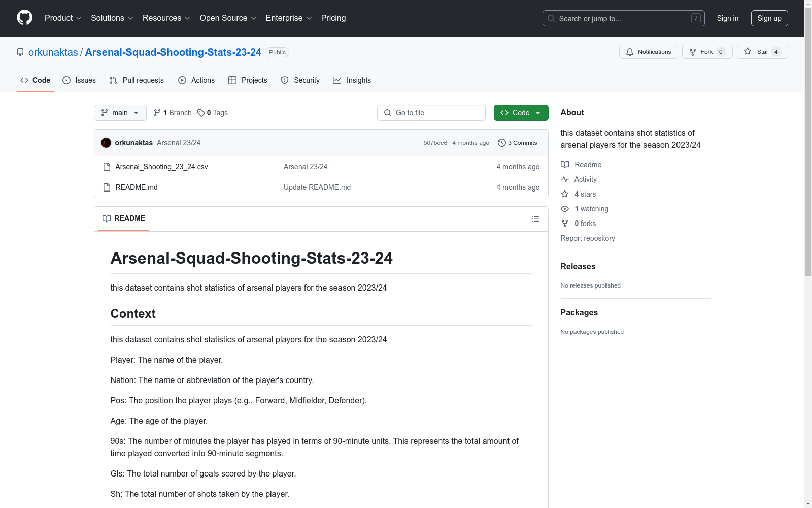The width and height of the screenshot is (812, 508).
Task: Open the Arsenal-Squad-Shooting-Stats-23-24 repository link
Action: [x=173, y=52]
